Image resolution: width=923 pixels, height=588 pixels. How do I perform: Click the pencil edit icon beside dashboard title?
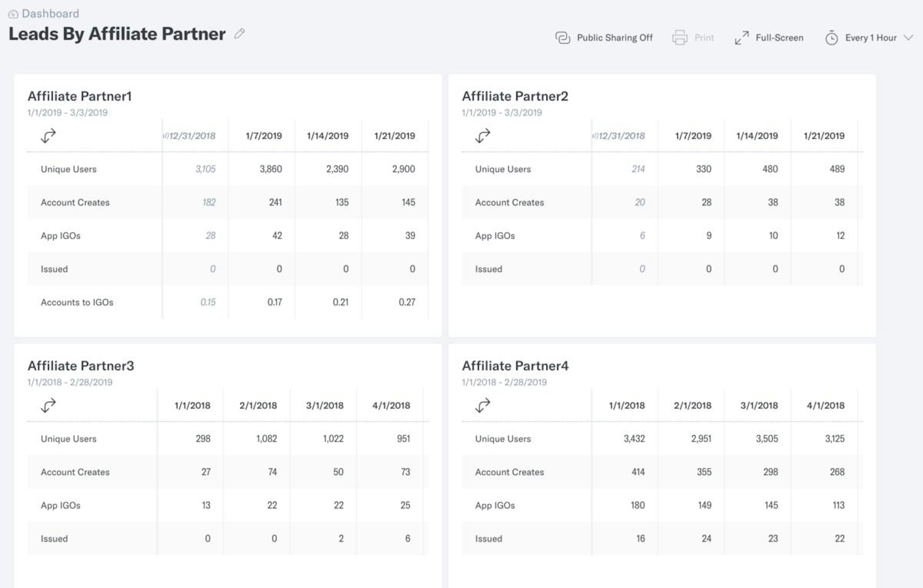240,34
